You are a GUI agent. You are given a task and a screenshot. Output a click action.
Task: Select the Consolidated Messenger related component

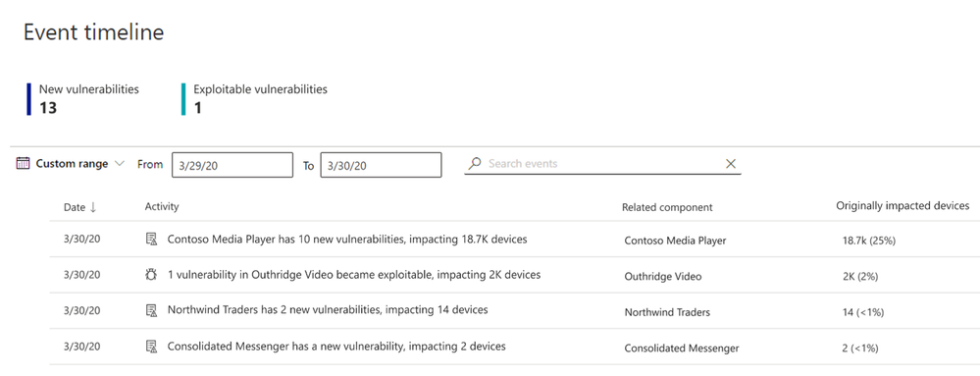(x=681, y=348)
